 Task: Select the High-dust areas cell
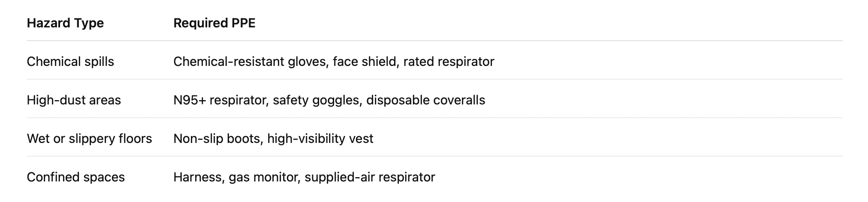click(x=74, y=100)
